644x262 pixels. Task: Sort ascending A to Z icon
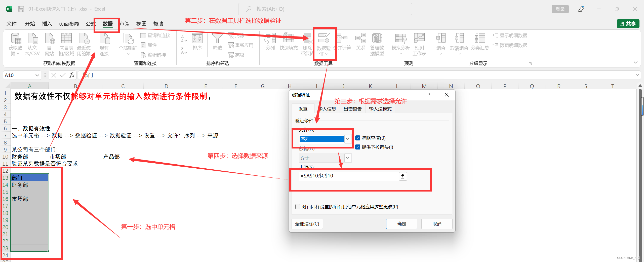(x=184, y=39)
